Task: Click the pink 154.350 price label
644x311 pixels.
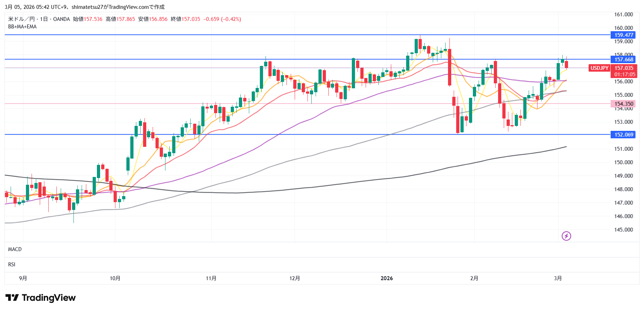Action: pos(624,104)
